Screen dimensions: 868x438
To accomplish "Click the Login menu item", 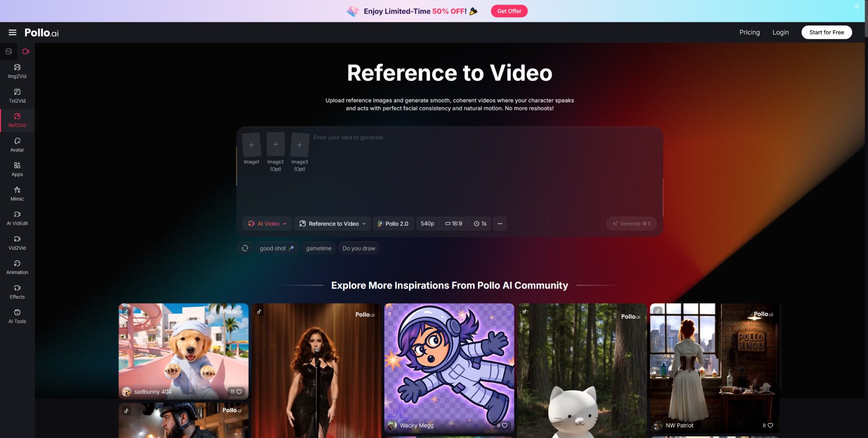I will coord(780,32).
